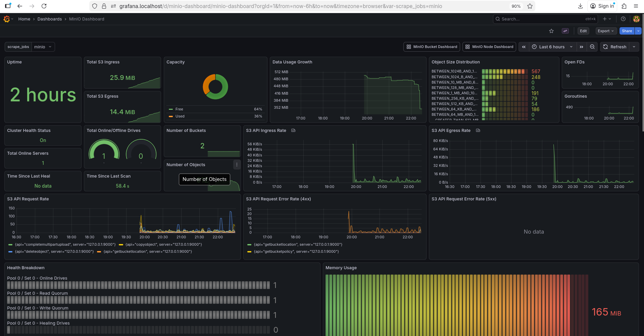Viewport: 644px width, 336px height.
Task: Click the Capacity panel title
Action: 176,62
